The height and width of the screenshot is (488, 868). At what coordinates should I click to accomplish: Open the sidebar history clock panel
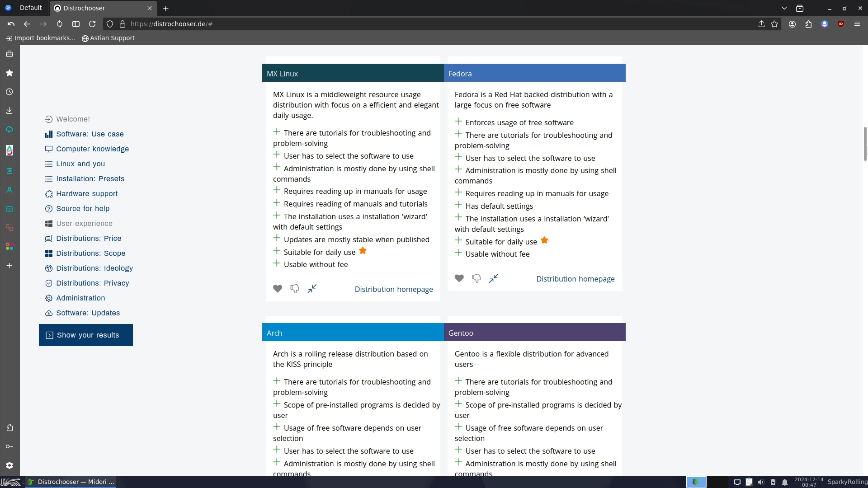[9, 92]
